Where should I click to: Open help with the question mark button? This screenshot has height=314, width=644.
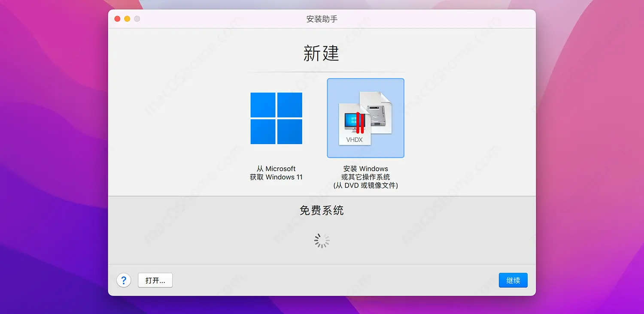[124, 281]
